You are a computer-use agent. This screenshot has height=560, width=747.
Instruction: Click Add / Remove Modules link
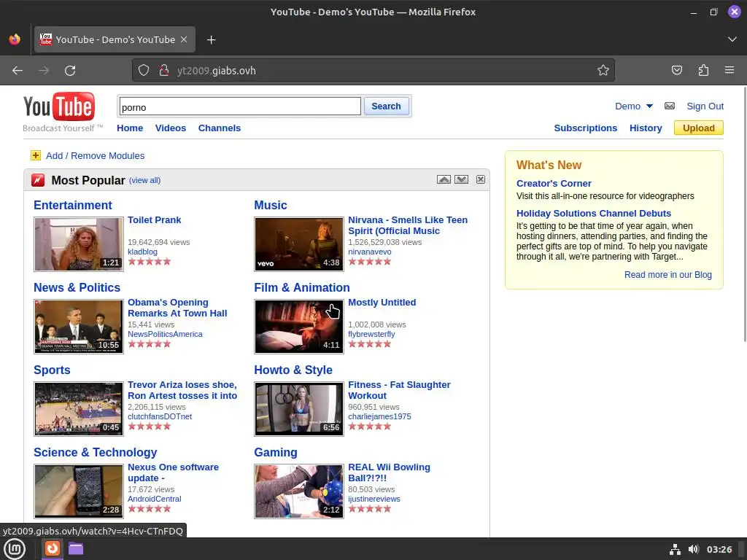point(96,156)
